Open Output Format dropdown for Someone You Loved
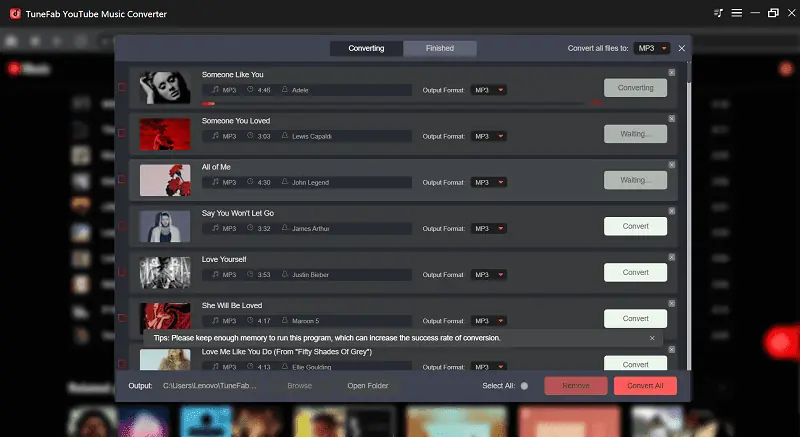 pyautogui.click(x=488, y=136)
